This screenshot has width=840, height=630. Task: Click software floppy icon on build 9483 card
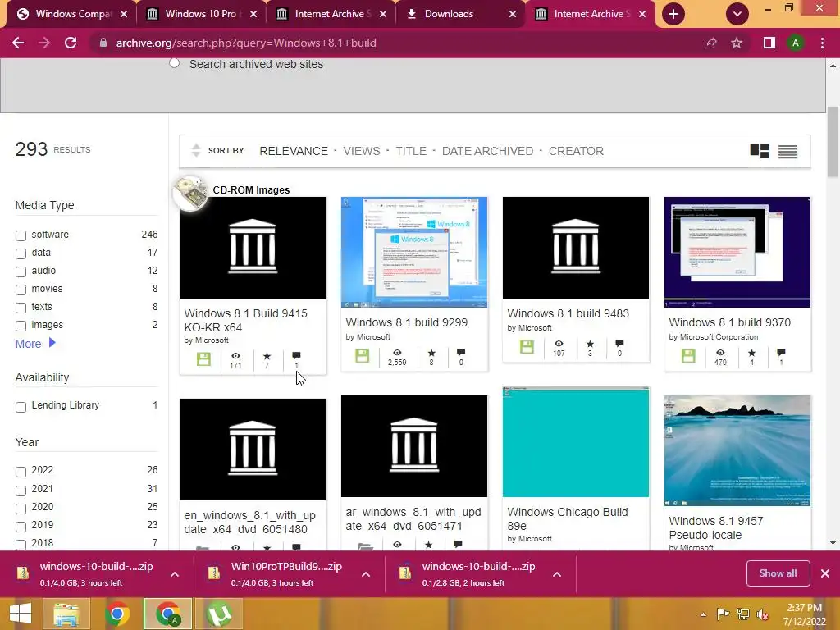(527, 347)
